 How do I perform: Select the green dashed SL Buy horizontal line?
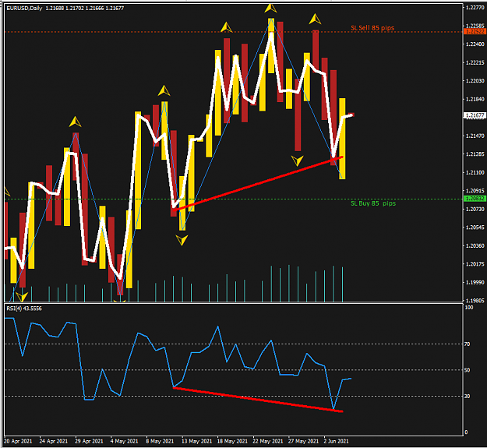pyautogui.click(x=233, y=199)
